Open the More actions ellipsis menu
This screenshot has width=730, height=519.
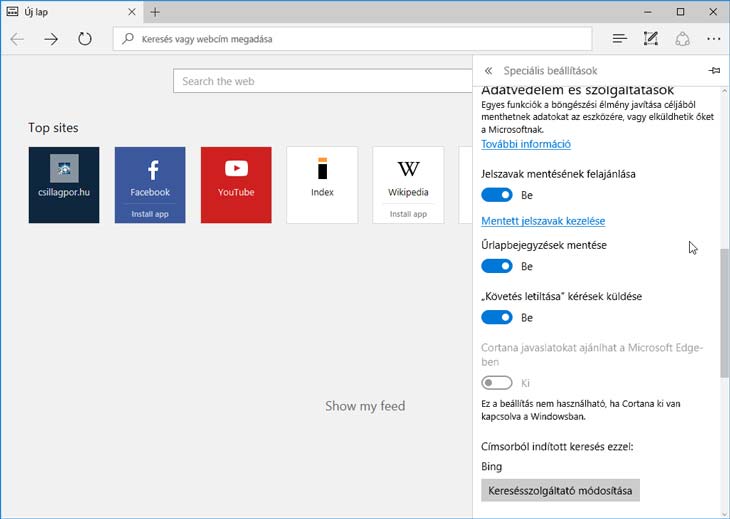(713, 39)
